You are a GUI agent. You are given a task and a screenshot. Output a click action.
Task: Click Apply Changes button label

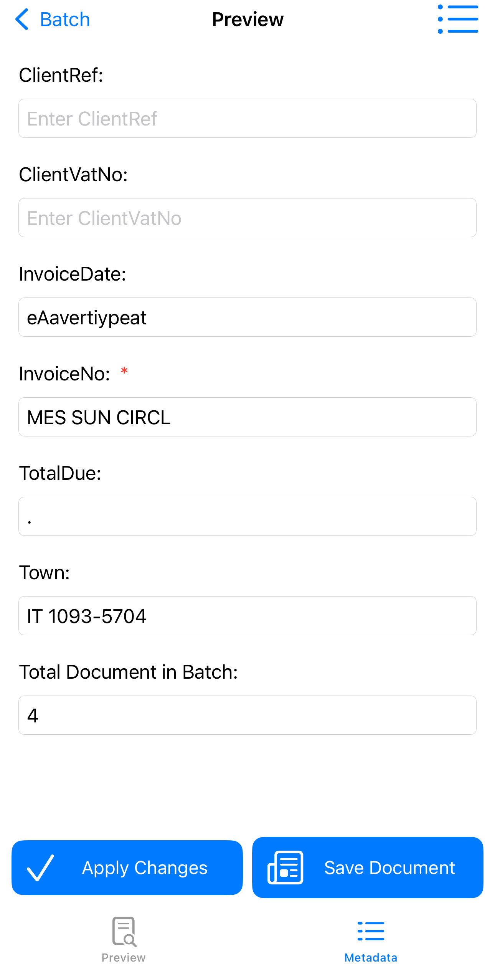[145, 868]
